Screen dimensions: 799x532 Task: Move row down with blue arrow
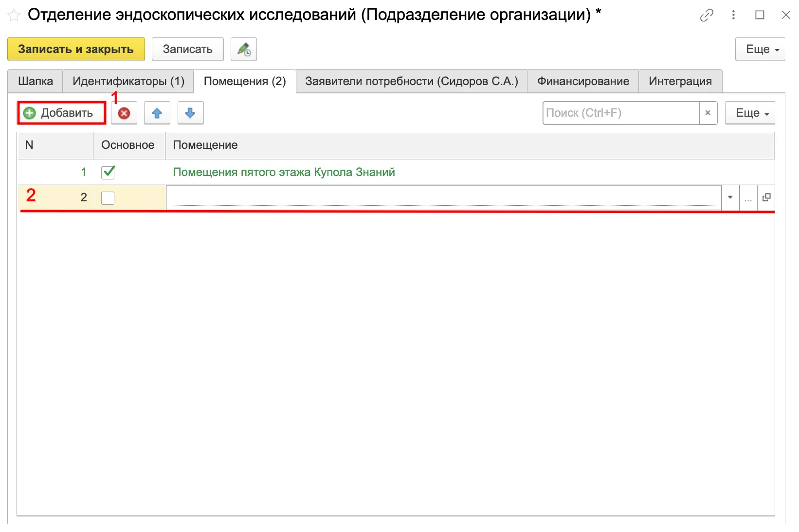(190, 113)
